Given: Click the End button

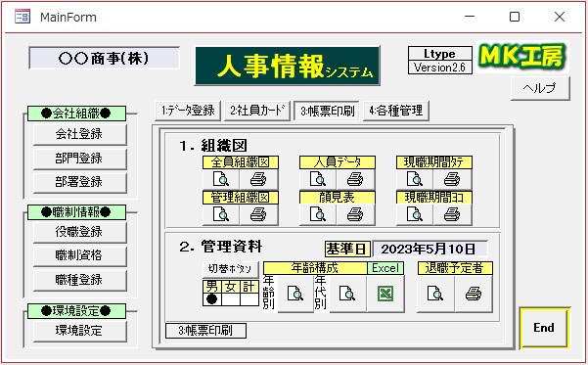Looking at the screenshot, I should [x=544, y=328].
